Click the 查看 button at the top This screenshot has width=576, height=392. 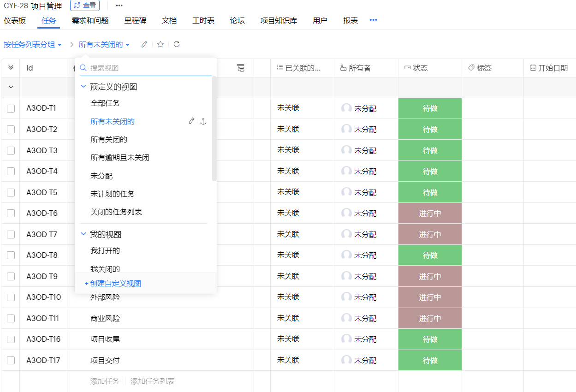coord(85,6)
